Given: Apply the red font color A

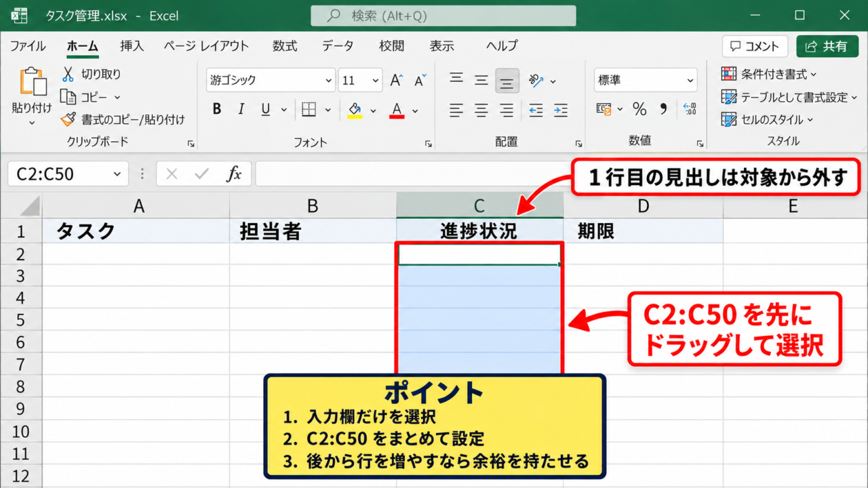Looking at the screenshot, I should point(397,110).
